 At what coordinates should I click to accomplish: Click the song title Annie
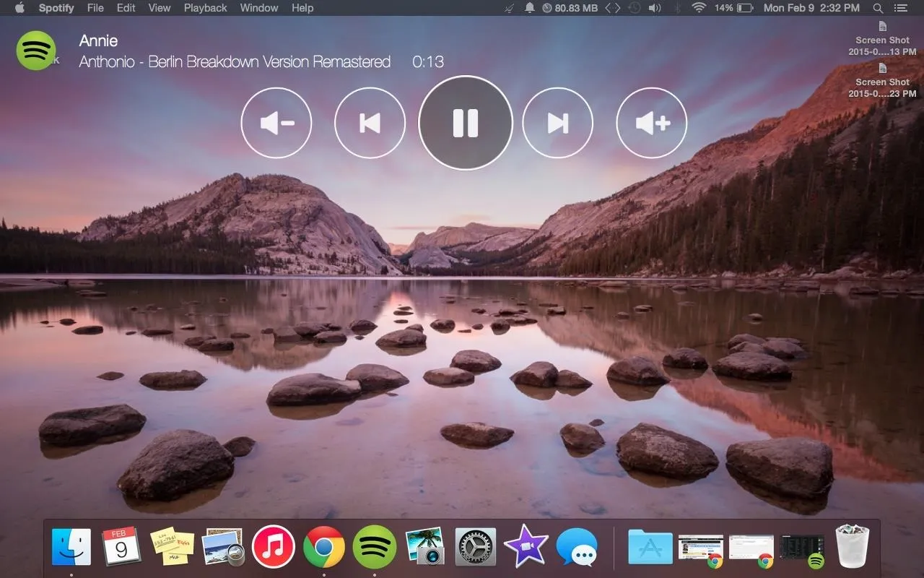98,40
